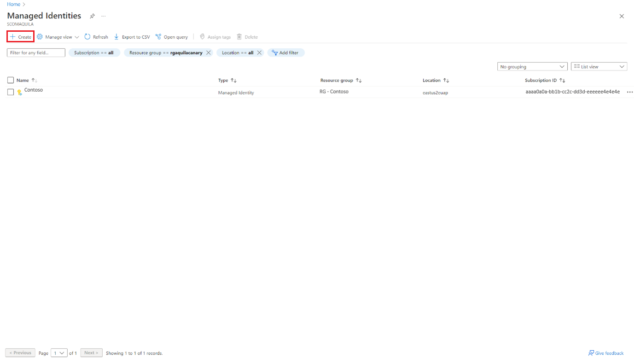The height and width of the screenshot is (364, 634).
Task: Open the more options ellipsis next to the title
Action: [103, 16]
